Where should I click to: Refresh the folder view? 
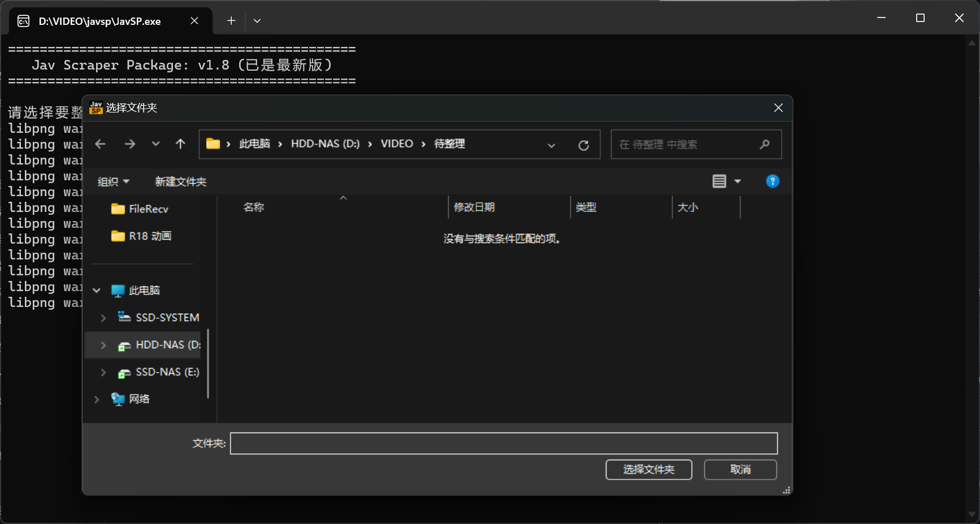[x=583, y=145]
